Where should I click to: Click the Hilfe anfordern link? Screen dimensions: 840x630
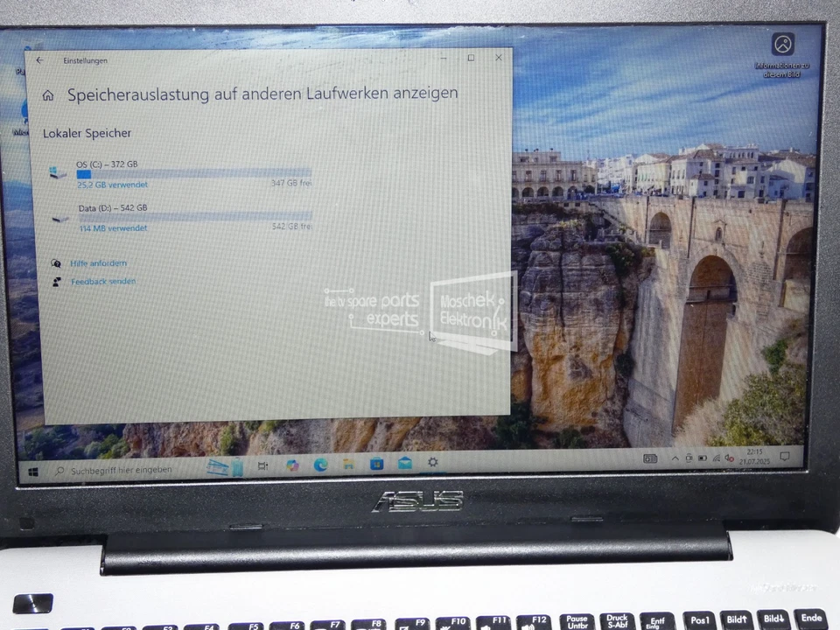(98, 262)
